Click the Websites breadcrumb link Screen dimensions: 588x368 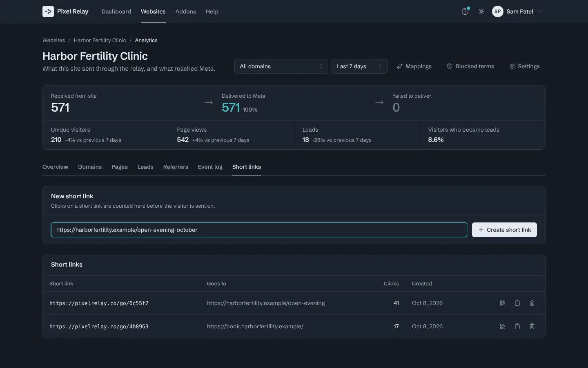[53, 40]
